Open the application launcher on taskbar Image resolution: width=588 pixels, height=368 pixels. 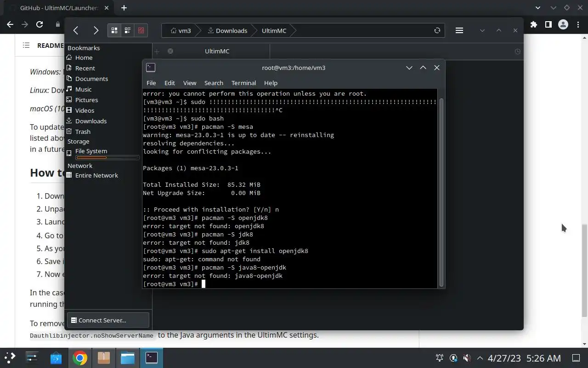pos(10,357)
